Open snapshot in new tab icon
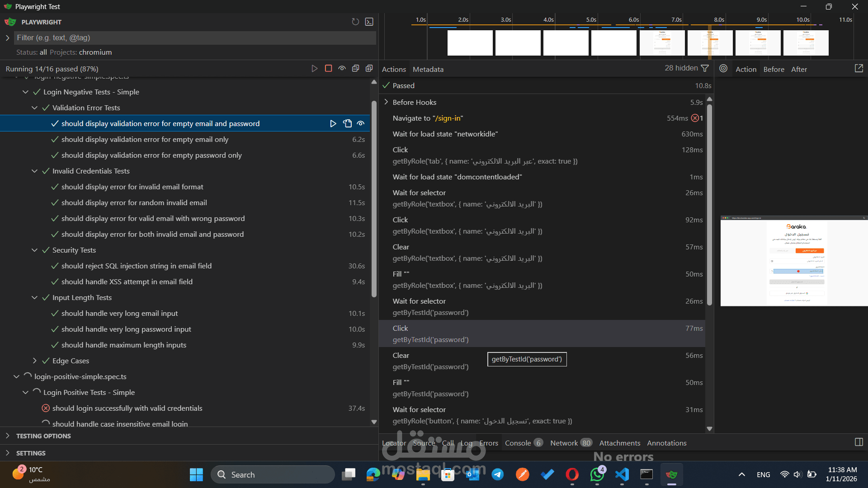The width and height of the screenshot is (868, 488). coord(859,69)
